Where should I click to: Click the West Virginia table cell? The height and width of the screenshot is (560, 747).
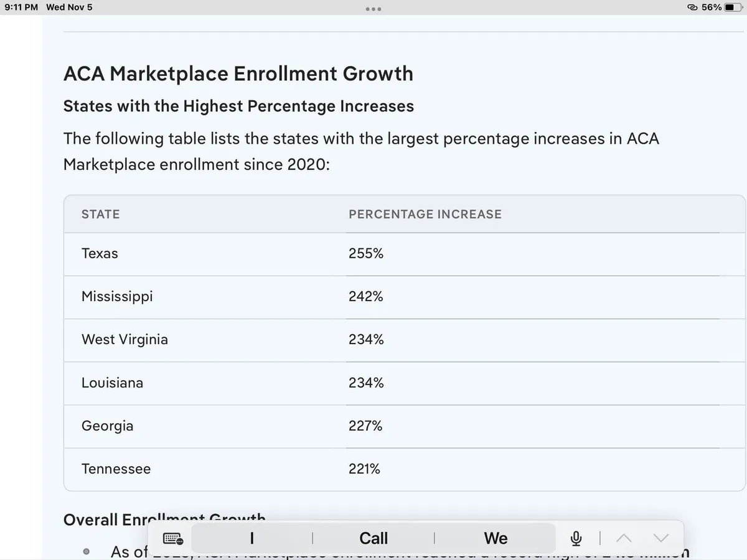(125, 340)
